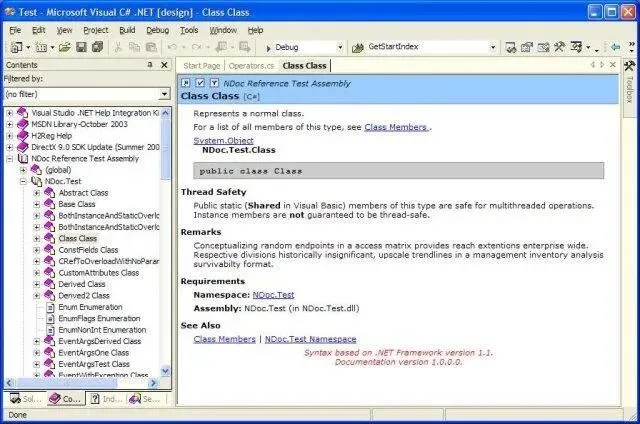Save the file with the floppy disk icon
The image size is (640, 424).
tap(81, 47)
